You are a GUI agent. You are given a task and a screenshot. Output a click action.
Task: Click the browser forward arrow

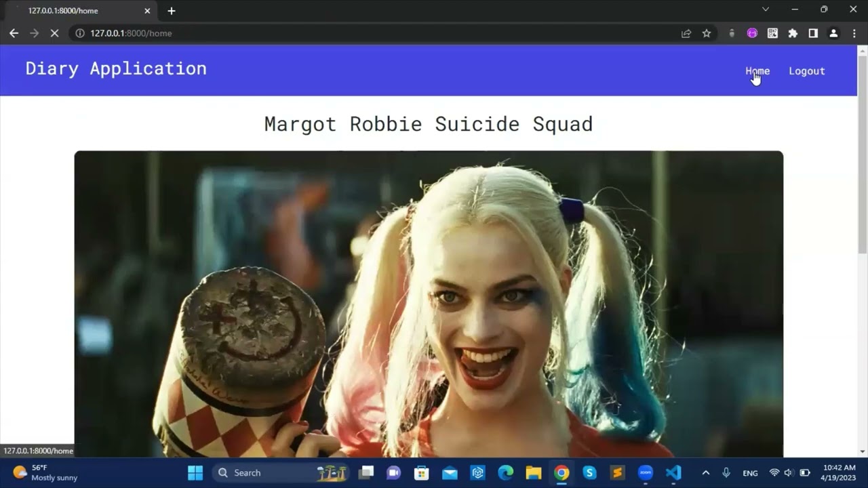click(34, 33)
